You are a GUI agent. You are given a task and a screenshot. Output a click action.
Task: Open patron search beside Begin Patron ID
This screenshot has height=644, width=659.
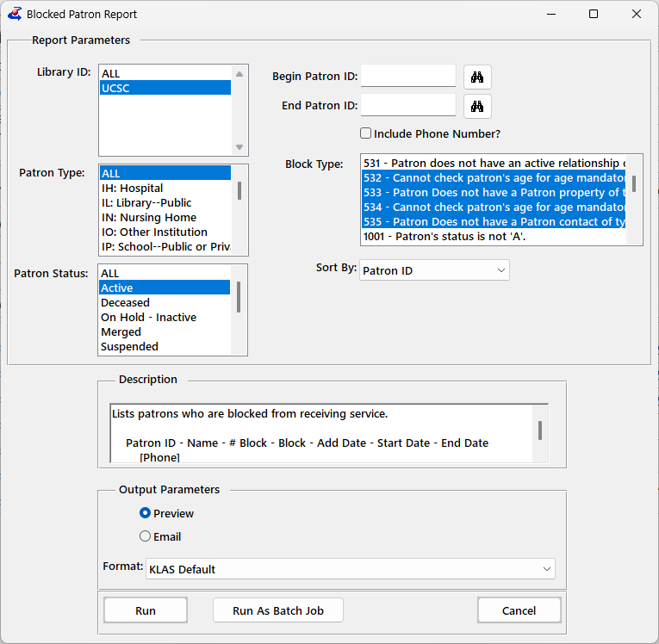pos(477,77)
